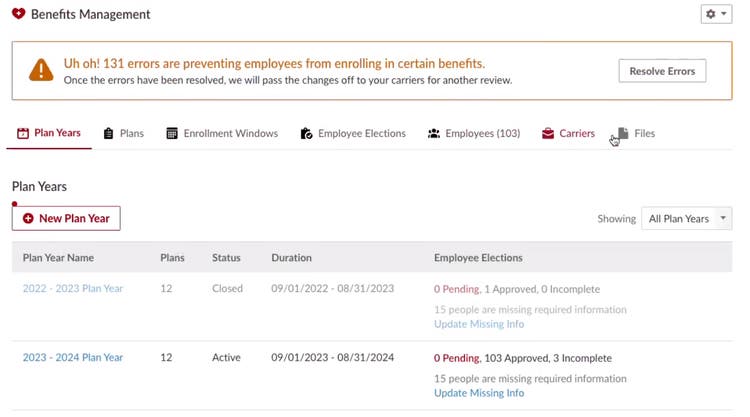This screenshot has width=750, height=417.
Task: Click the Employee Elections clipboard-check icon
Action: pos(306,133)
